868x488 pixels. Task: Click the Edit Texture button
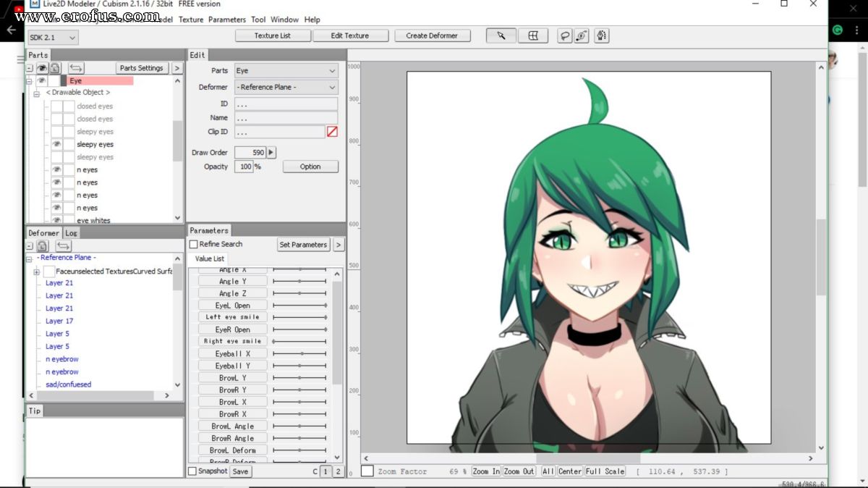pyautogui.click(x=350, y=35)
